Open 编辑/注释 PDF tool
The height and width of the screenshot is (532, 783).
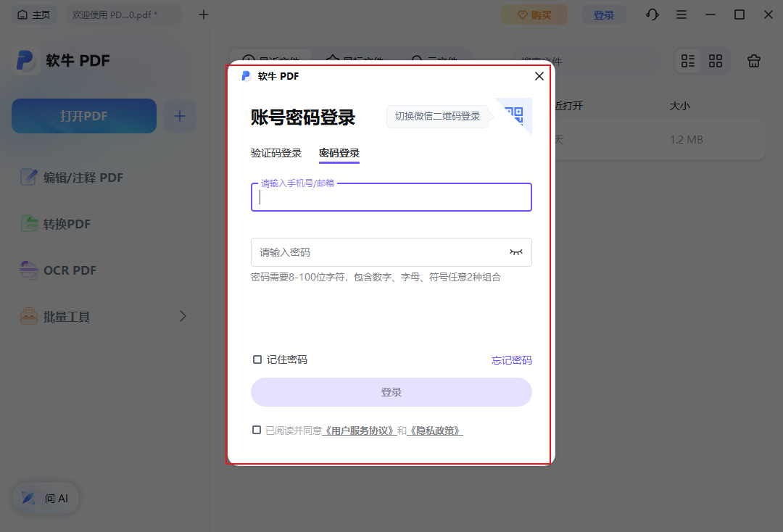coord(71,178)
